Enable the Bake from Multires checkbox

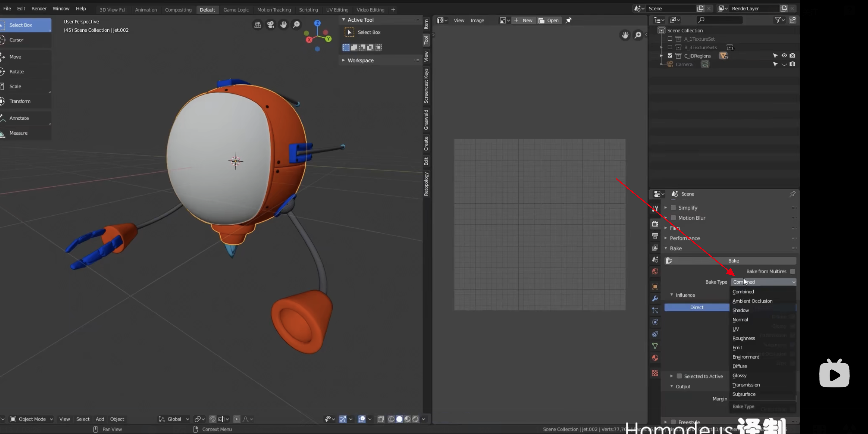click(x=793, y=271)
